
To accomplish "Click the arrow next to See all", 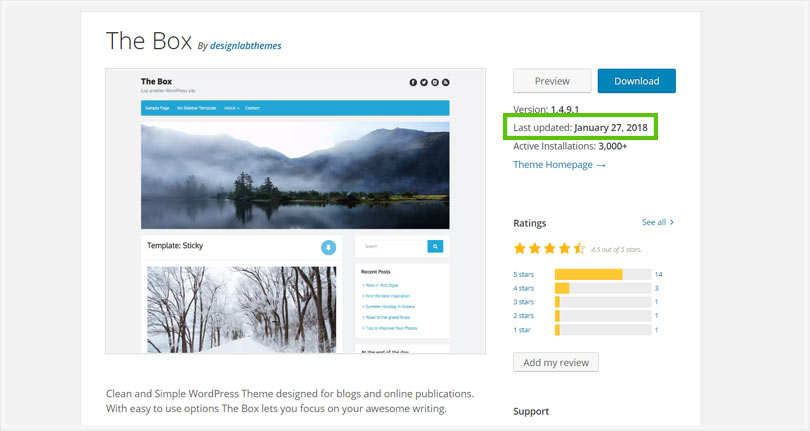I will 672,222.
